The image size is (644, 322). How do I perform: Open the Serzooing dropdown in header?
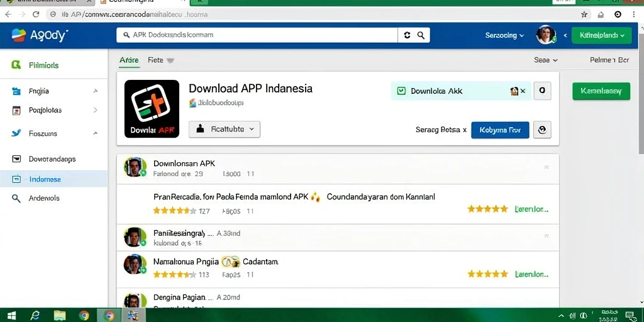click(x=504, y=35)
